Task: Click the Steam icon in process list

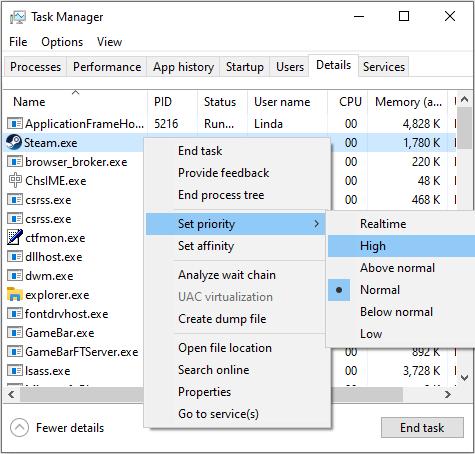Action: click(14, 142)
